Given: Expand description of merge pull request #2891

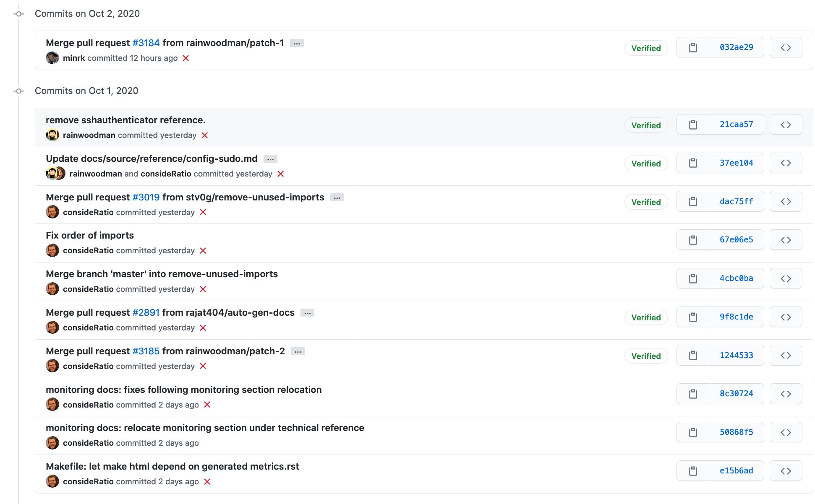Looking at the screenshot, I should 308,312.
